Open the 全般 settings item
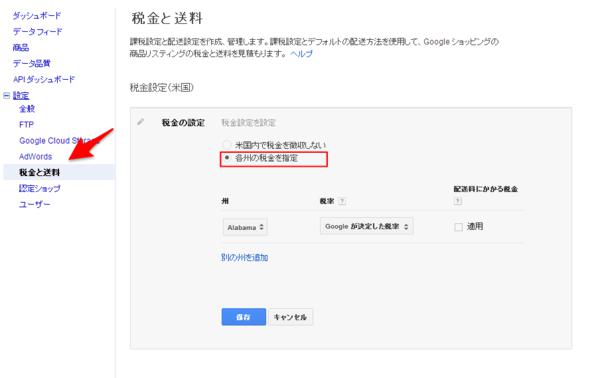Image resolution: width=600 pixels, height=378 pixels. click(x=27, y=109)
